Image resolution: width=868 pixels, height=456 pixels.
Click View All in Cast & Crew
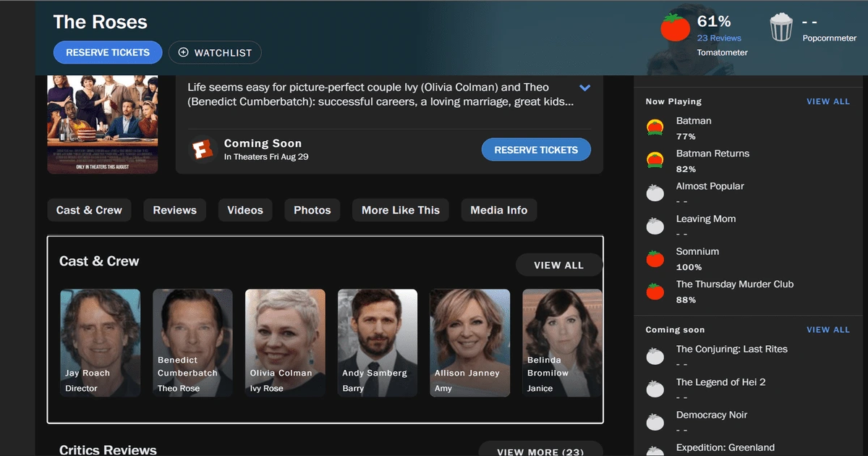[559, 265]
